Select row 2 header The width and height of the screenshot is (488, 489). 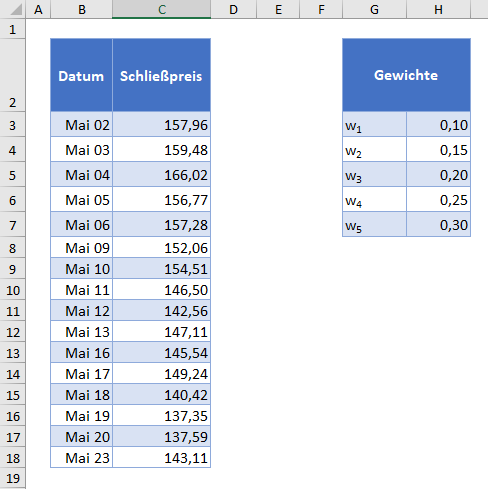pyautogui.click(x=13, y=75)
